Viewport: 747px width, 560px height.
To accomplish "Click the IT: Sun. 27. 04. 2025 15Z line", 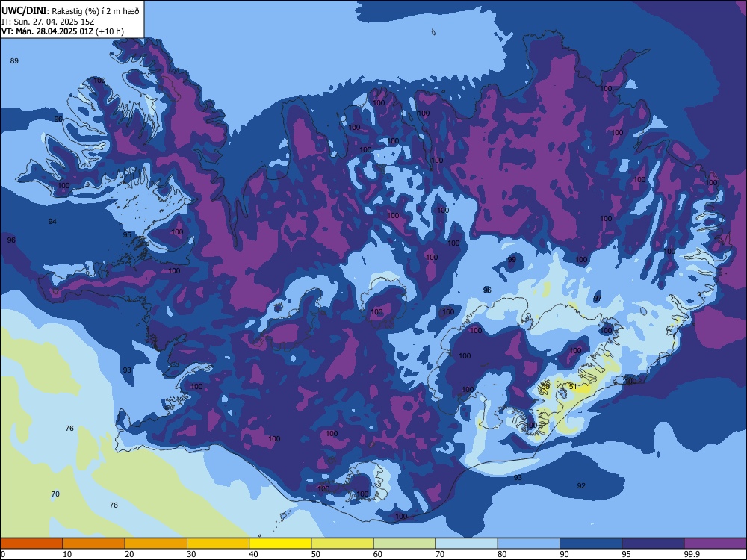I will (48, 22).
